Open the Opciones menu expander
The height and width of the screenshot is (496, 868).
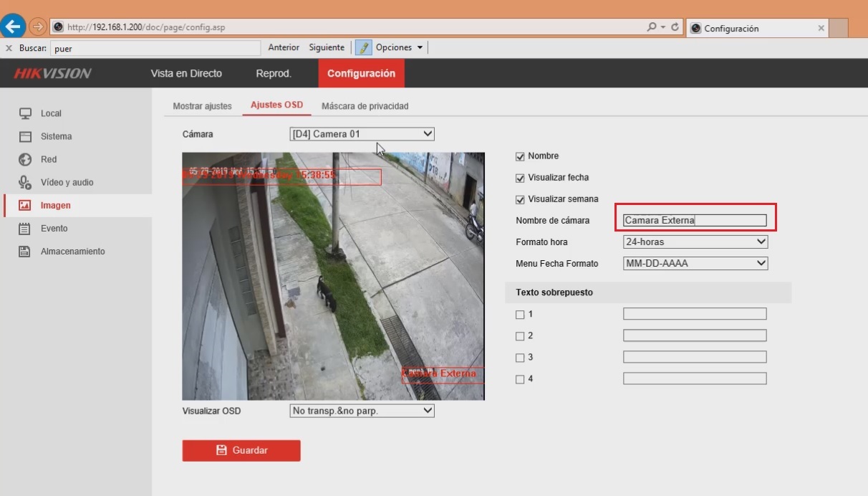pos(420,47)
